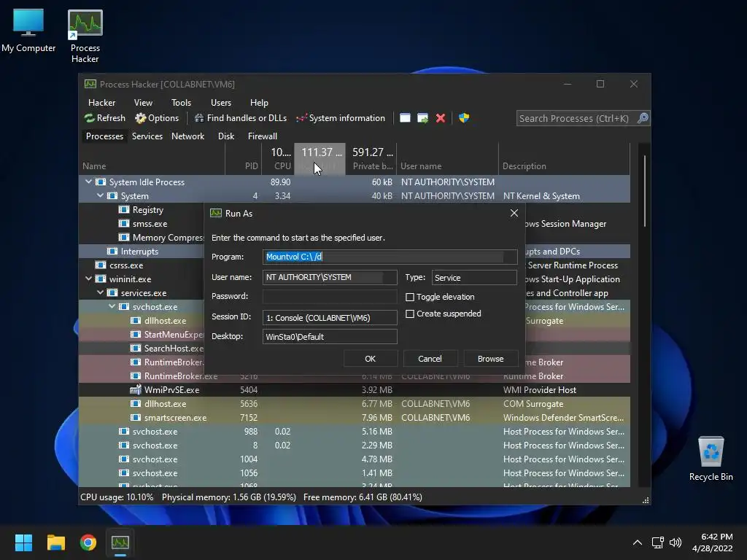Image resolution: width=747 pixels, height=560 pixels.
Task: Switch to the Disk tab
Action: pos(226,136)
